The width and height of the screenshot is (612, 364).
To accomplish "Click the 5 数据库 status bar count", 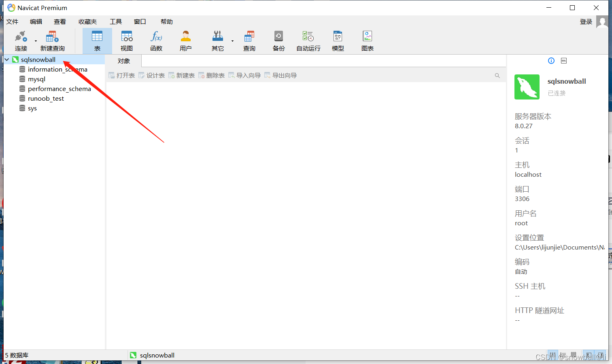I will coord(17,355).
